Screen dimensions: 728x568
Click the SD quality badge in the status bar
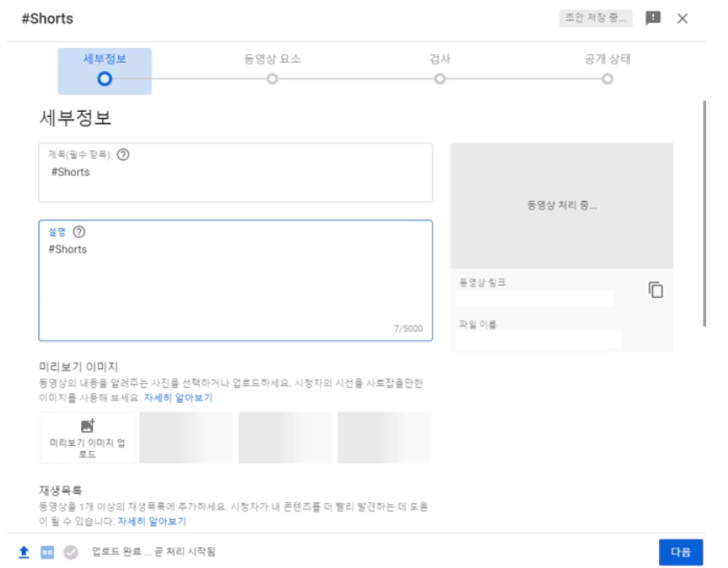pos(45,552)
